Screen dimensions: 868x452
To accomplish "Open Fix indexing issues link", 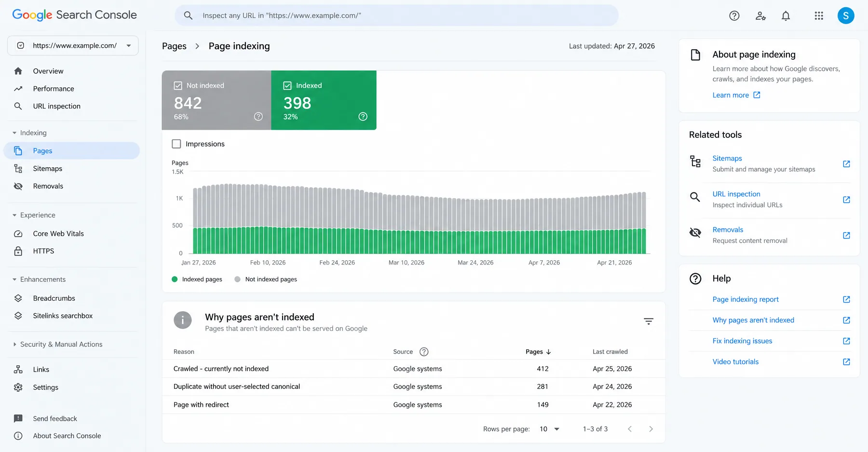I will [742, 341].
